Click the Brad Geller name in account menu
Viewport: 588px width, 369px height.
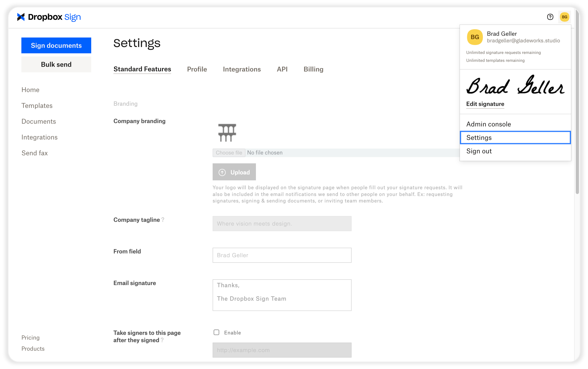[501, 34]
